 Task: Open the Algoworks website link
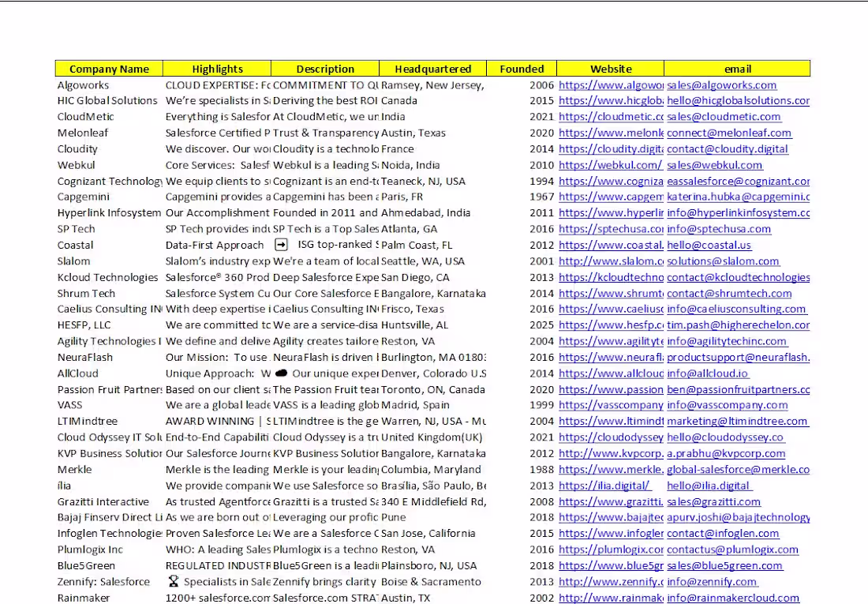coord(611,85)
